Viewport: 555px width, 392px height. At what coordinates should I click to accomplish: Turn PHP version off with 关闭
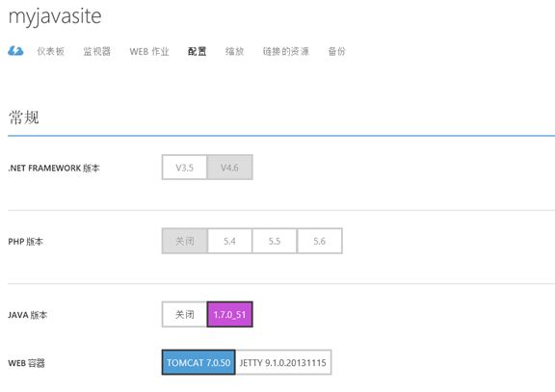[185, 241]
